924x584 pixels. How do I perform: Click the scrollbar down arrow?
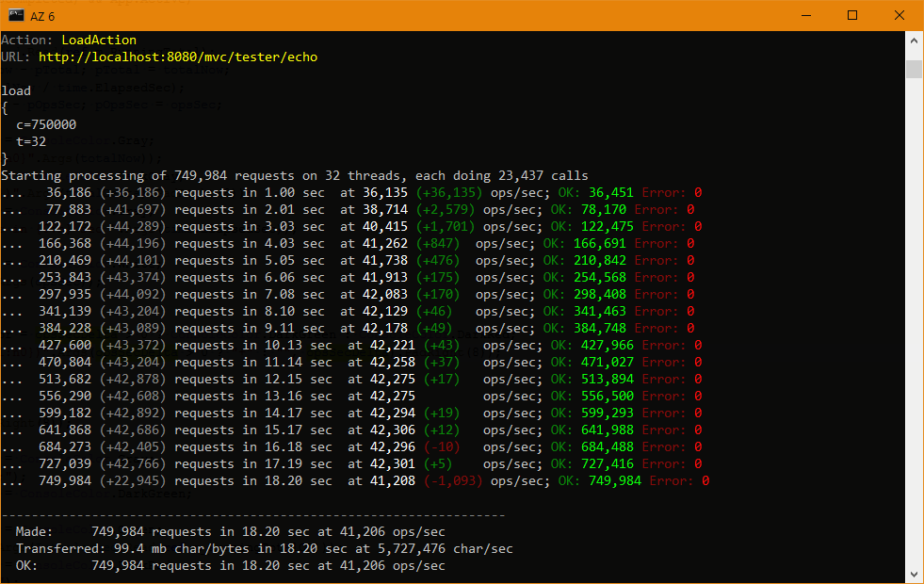click(x=914, y=574)
